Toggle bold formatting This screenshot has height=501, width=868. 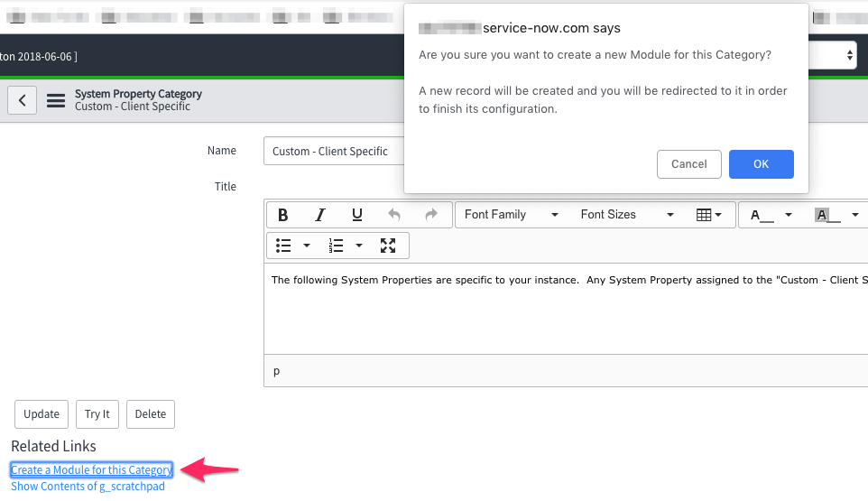[x=283, y=215]
